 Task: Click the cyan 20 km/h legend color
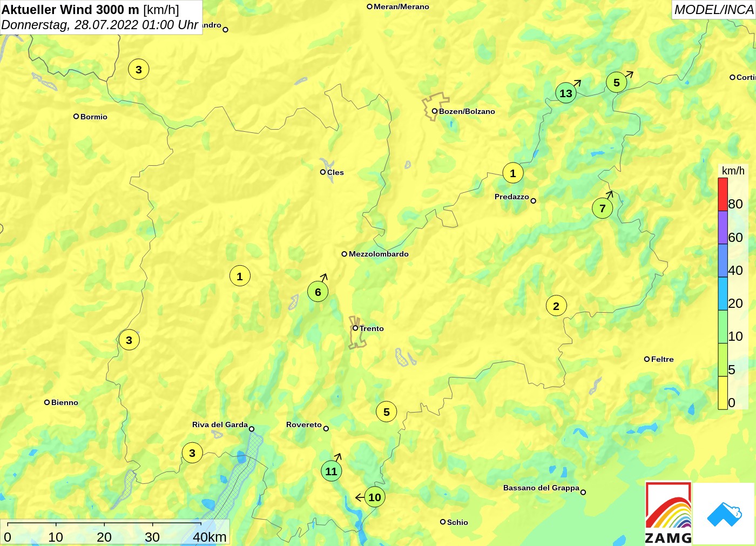point(723,294)
